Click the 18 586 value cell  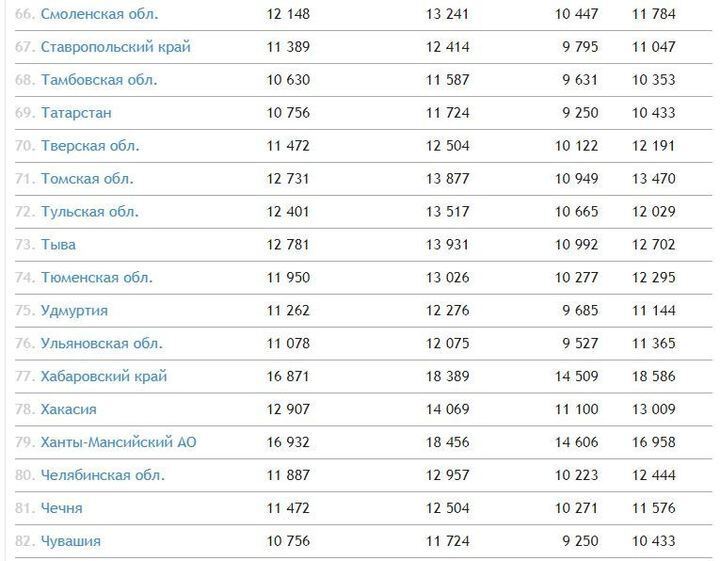coord(653,377)
